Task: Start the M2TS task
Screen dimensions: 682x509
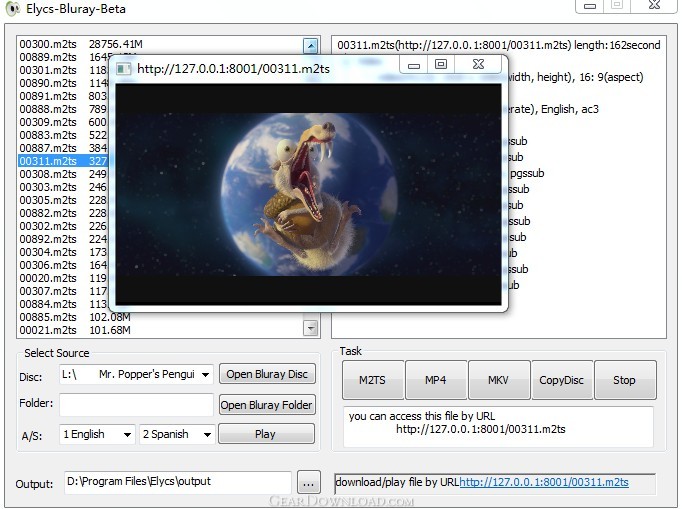Action: 373,380
